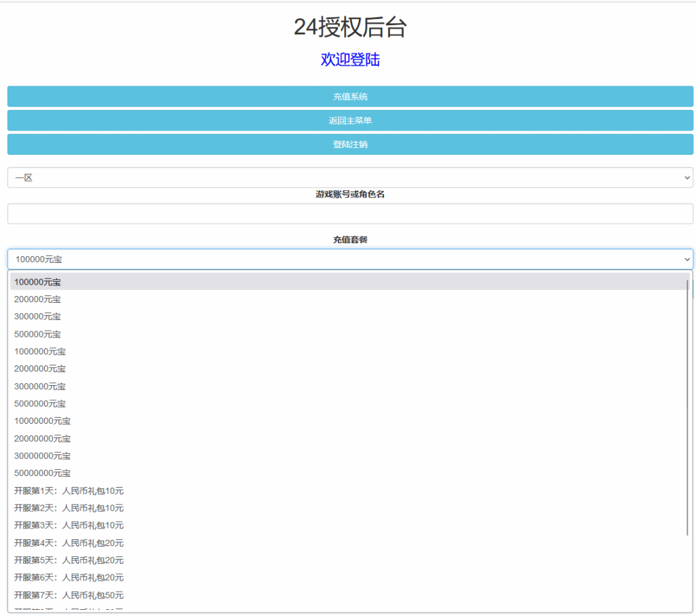Open the 一区 server dropdown
This screenshot has height=616, width=696.
coord(350,178)
